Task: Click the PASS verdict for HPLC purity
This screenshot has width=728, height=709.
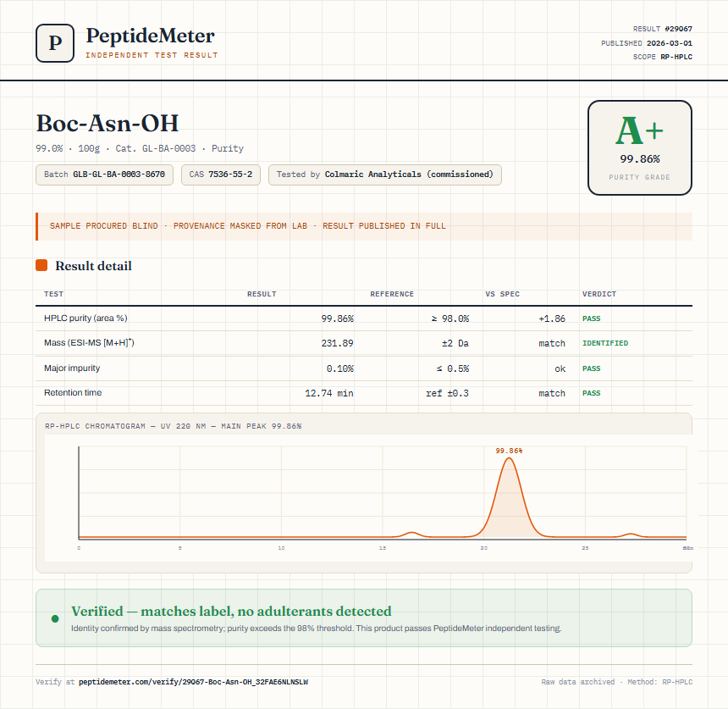Action: coord(591,318)
